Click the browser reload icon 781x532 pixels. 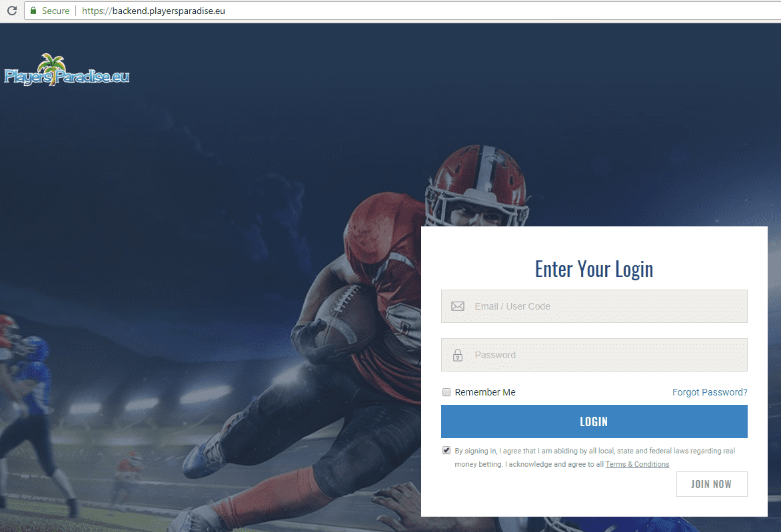(12, 11)
